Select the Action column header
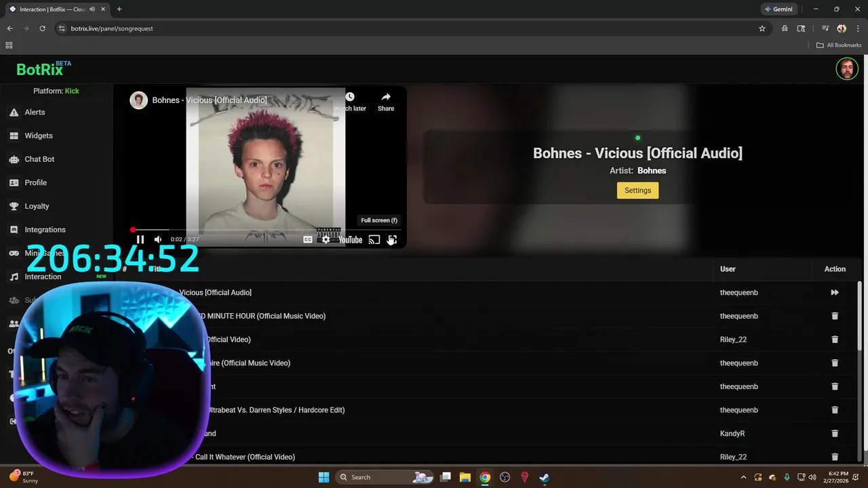868x488 pixels. point(835,269)
